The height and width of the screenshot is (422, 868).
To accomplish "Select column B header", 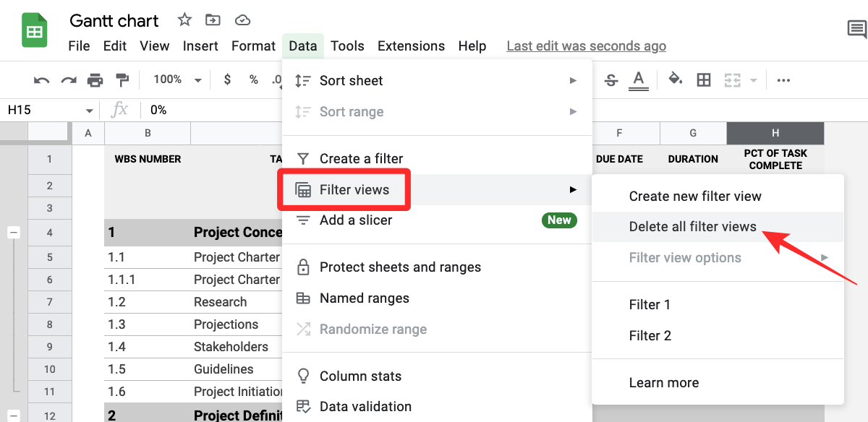I will 148,133.
